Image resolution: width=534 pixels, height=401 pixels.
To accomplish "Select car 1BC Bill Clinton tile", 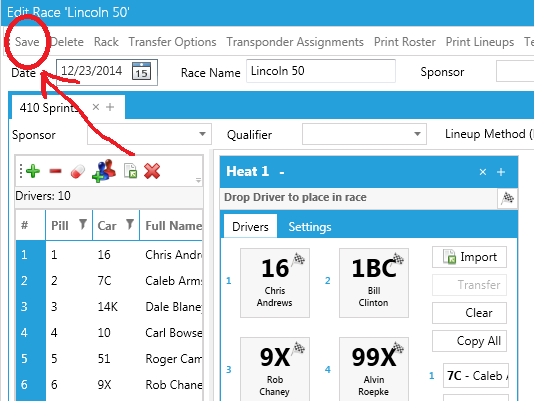I will click(374, 283).
